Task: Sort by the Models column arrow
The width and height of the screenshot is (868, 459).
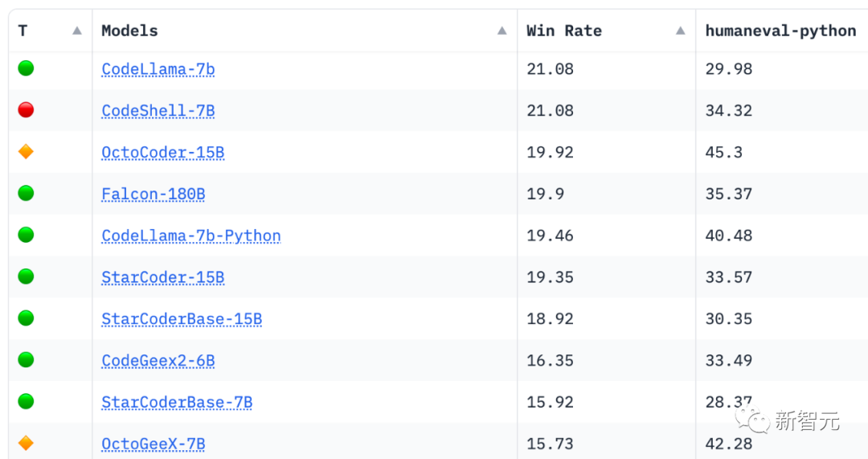Action: (x=502, y=31)
